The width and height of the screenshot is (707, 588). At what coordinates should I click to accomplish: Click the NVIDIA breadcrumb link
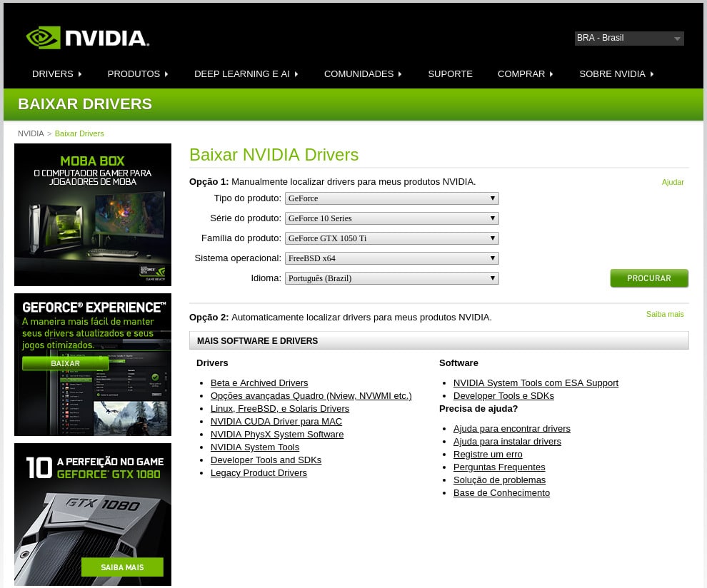coord(31,133)
